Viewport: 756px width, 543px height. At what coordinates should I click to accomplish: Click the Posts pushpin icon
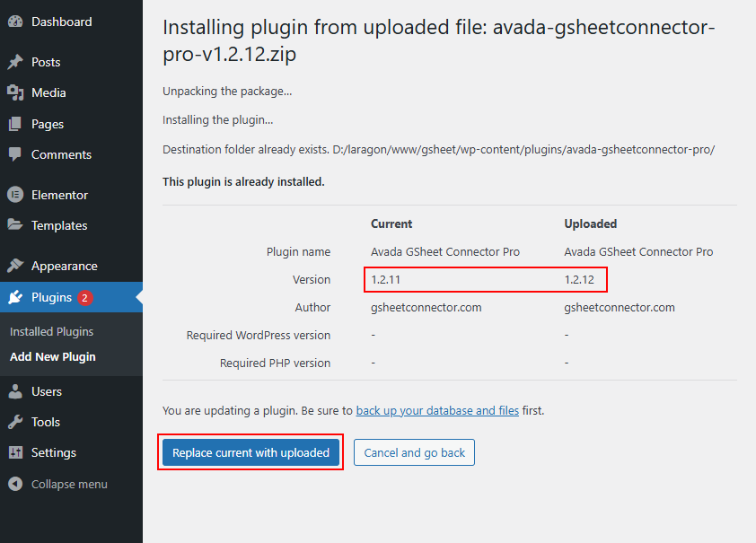14,62
